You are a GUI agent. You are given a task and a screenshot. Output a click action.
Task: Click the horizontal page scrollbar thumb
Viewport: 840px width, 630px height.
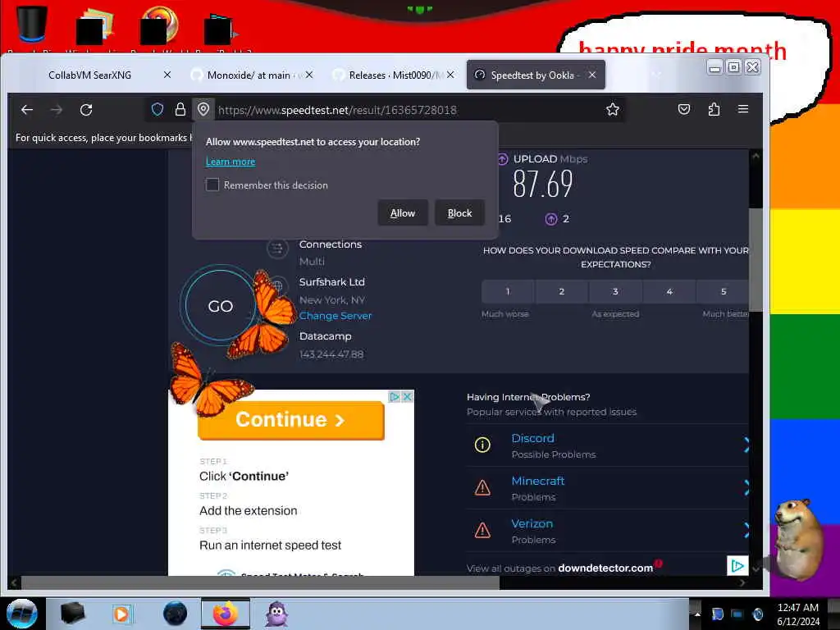click(260, 583)
